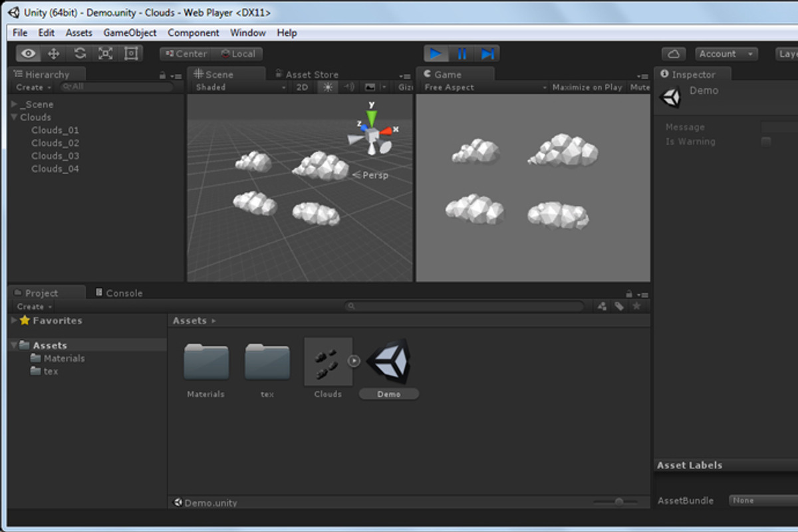Expand Clouds asset play arrow

pyautogui.click(x=354, y=360)
